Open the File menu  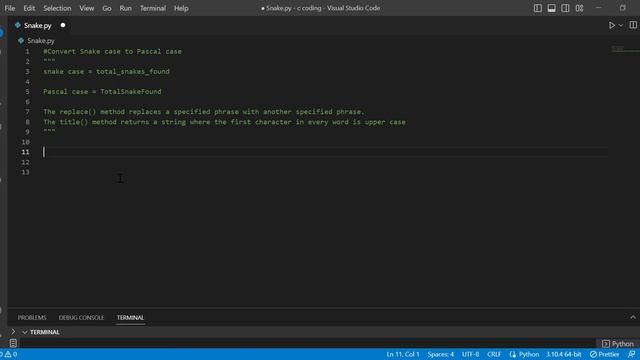(x=10, y=8)
